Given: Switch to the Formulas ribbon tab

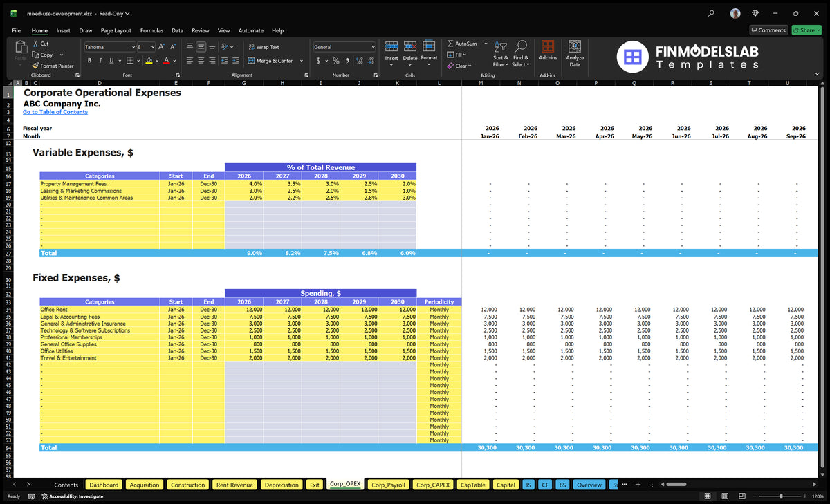Looking at the screenshot, I should pyautogui.click(x=151, y=30).
